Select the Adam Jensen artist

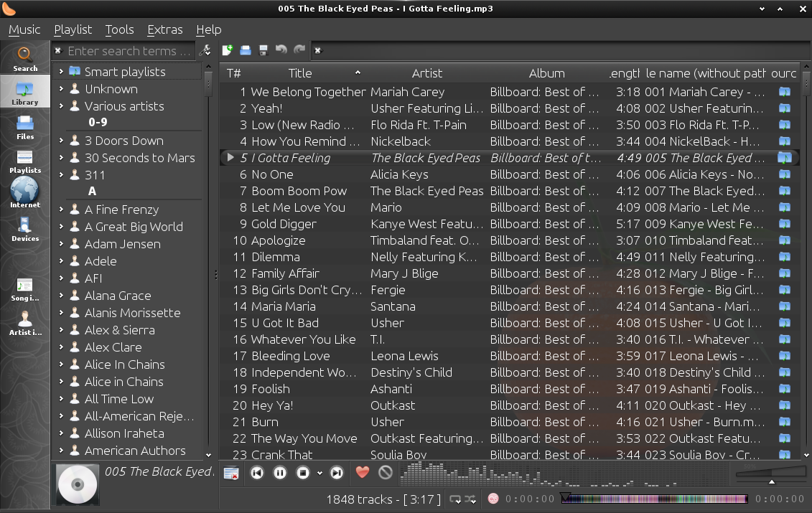click(122, 244)
